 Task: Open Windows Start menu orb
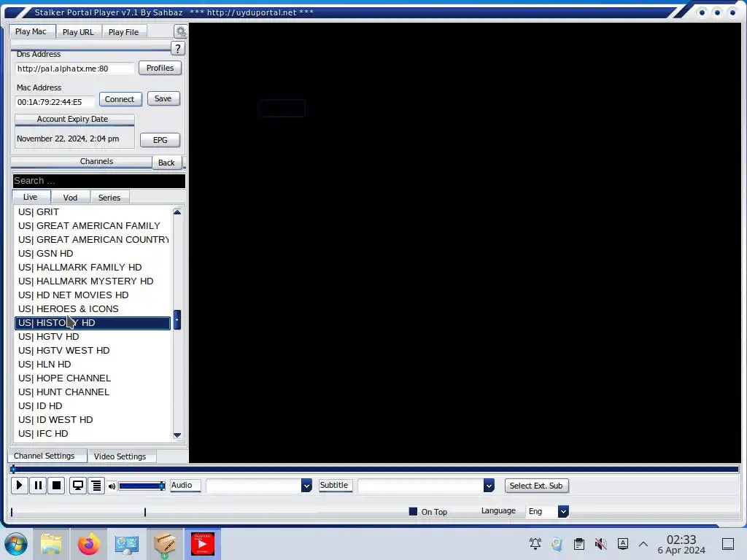click(16, 544)
